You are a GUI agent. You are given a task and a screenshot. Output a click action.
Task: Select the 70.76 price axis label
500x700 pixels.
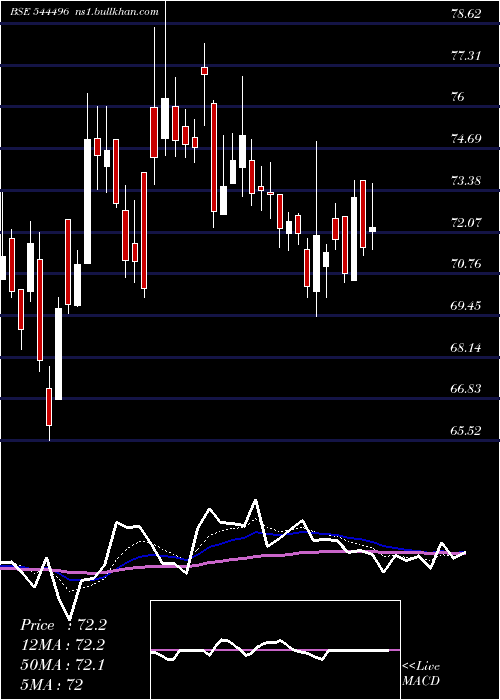(467, 264)
